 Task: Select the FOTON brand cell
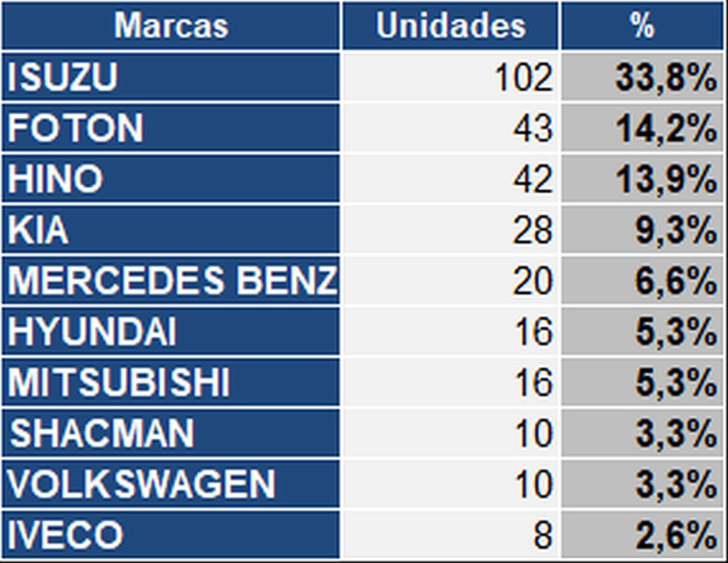(171, 128)
